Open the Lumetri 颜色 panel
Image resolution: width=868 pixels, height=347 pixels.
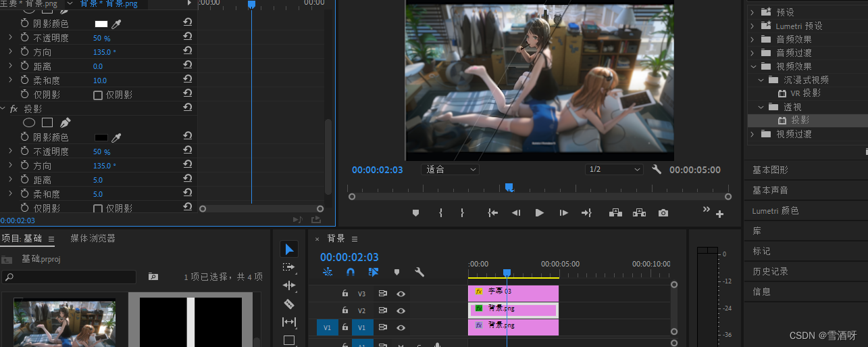point(775,210)
